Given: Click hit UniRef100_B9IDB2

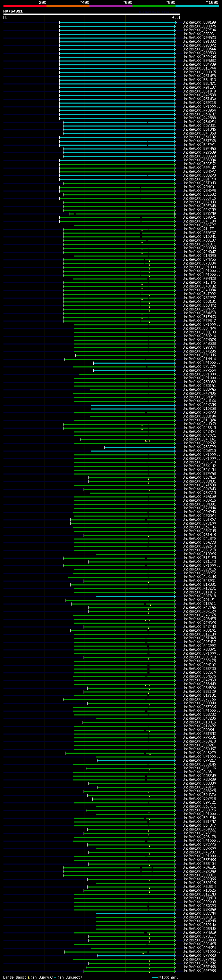Looking at the screenshot, I should coord(199,41).
